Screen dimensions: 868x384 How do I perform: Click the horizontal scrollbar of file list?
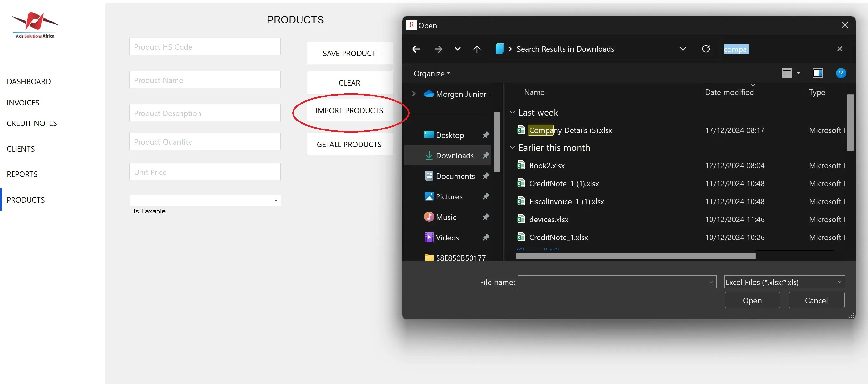[x=635, y=256]
